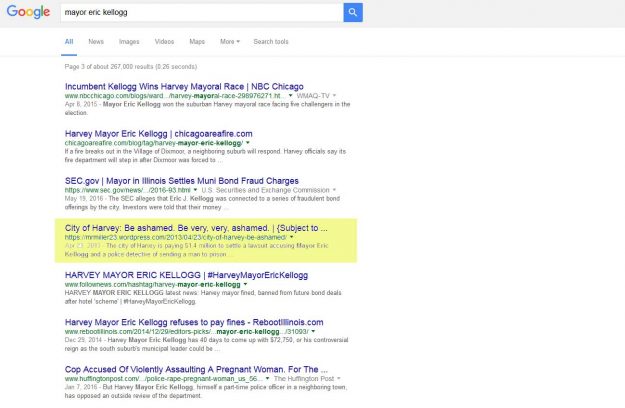Expand arrow next to U.S. Securities and Exchange Commission
Viewport: 625px width, 408px height.
334,190
